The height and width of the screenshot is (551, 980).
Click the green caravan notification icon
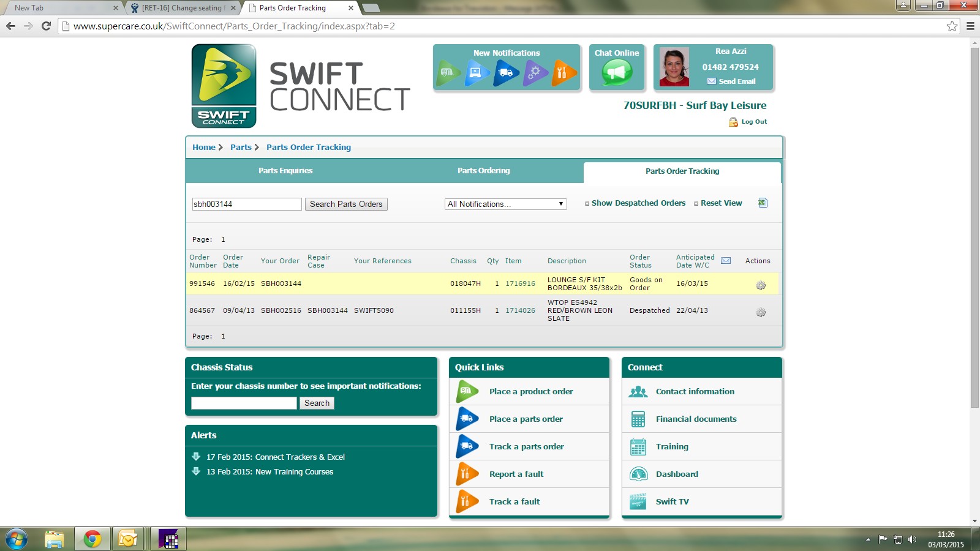(x=449, y=73)
